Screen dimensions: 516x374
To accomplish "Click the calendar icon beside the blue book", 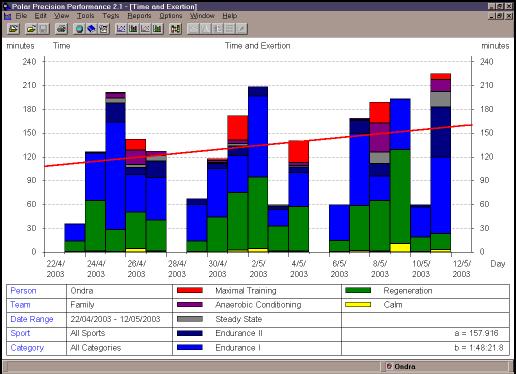I will click(103, 29).
